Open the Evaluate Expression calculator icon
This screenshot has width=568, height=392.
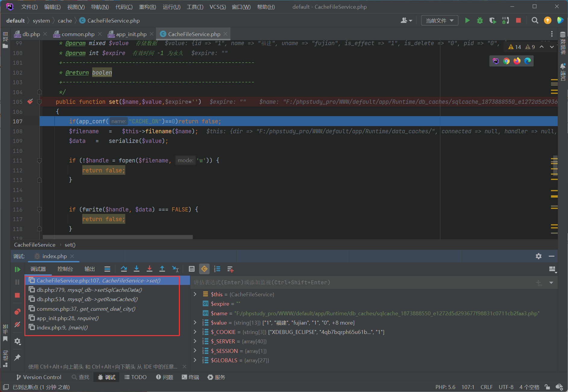[192, 269]
